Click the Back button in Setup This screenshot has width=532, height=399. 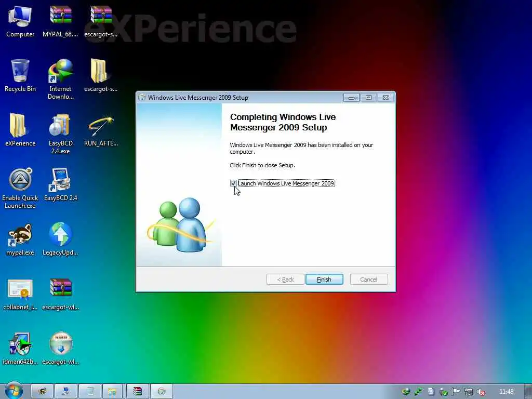[x=285, y=279]
